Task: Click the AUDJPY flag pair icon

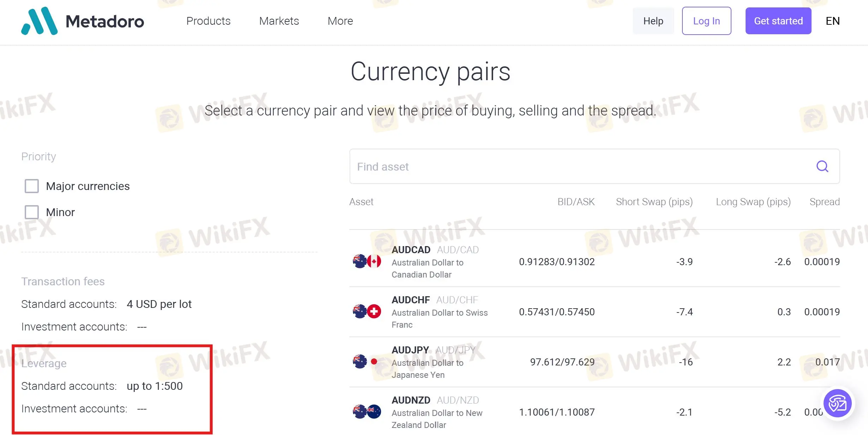Action: pyautogui.click(x=367, y=362)
